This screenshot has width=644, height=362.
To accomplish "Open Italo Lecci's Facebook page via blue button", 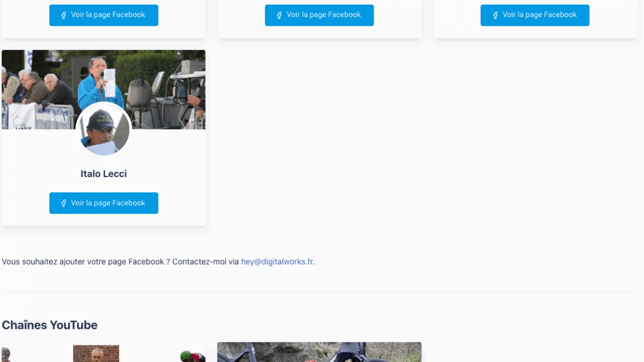I will pos(103,203).
